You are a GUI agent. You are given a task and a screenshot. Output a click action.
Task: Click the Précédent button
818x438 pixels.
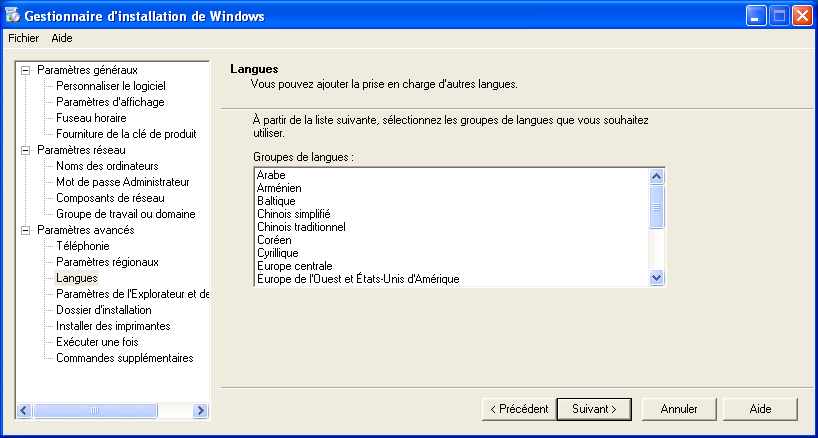pyautogui.click(x=519, y=409)
